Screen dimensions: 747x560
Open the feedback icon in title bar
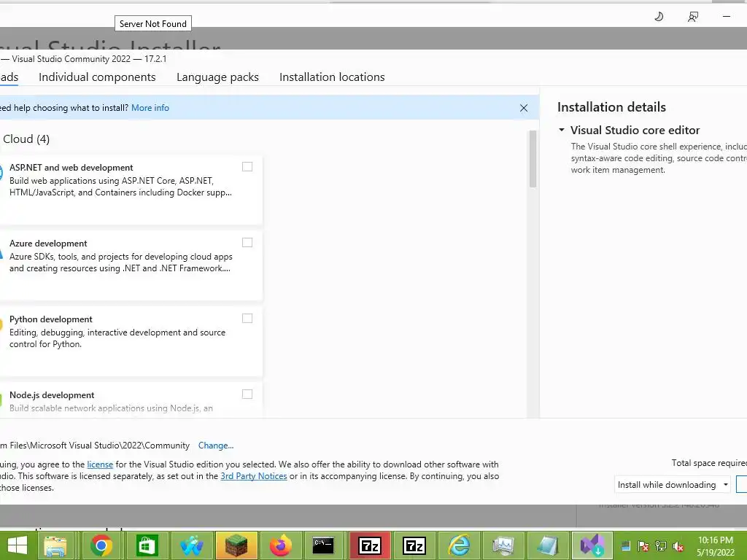pyautogui.click(x=693, y=17)
